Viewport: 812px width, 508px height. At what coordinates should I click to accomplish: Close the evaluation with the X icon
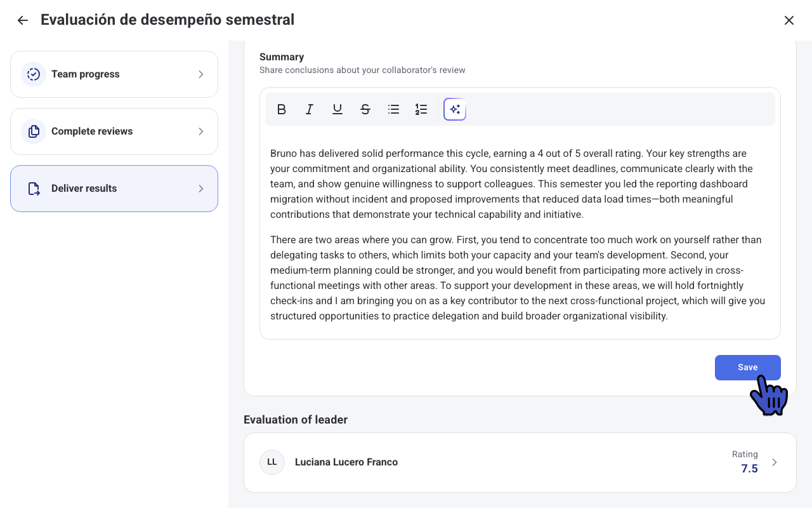point(789,20)
